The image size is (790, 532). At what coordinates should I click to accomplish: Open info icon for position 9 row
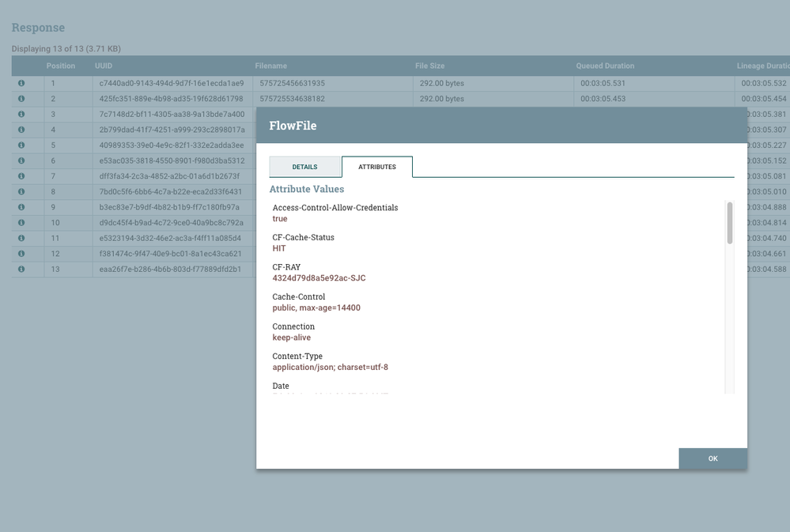(21, 207)
